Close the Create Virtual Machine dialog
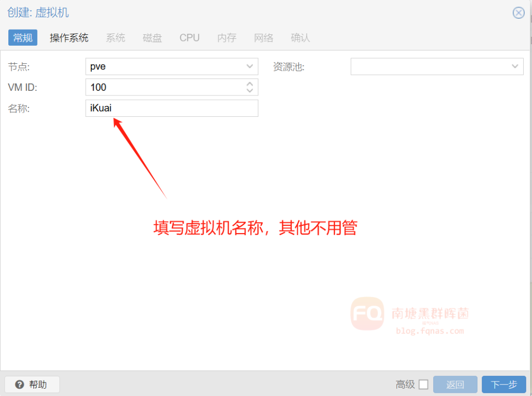This screenshot has width=532, height=396. pos(518,13)
